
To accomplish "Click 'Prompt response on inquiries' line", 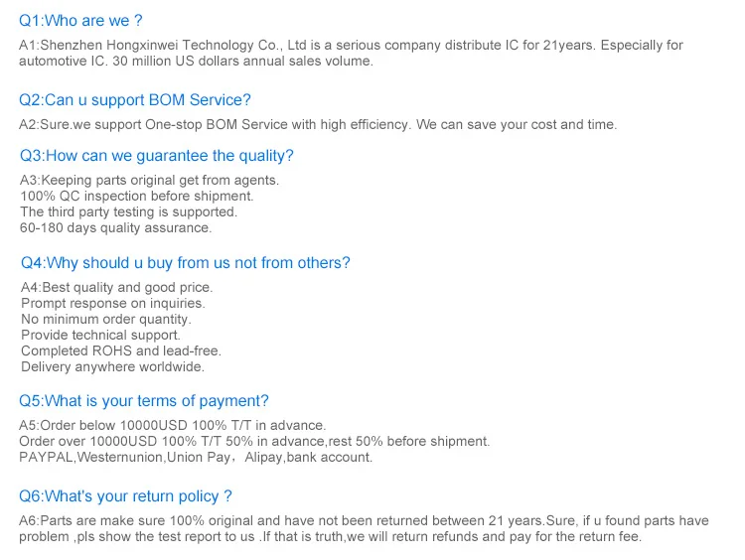I will pyautogui.click(x=112, y=304).
